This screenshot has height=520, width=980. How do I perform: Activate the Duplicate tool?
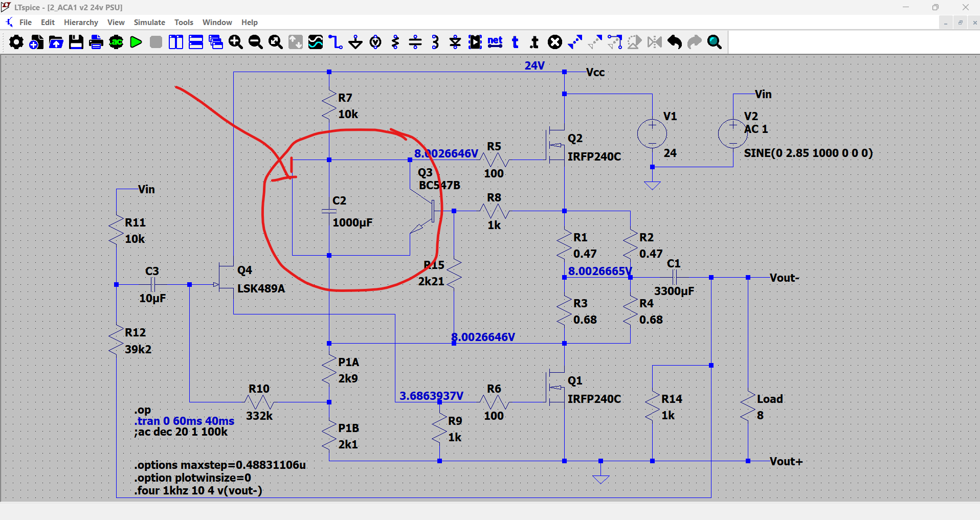tap(575, 42)
